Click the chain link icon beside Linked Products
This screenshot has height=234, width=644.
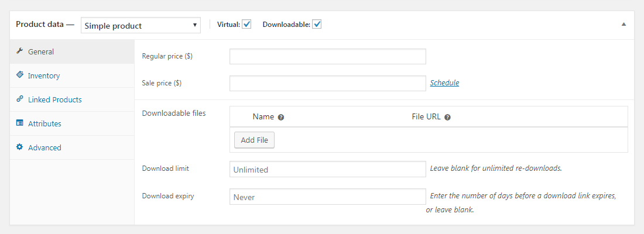[19, 99]
